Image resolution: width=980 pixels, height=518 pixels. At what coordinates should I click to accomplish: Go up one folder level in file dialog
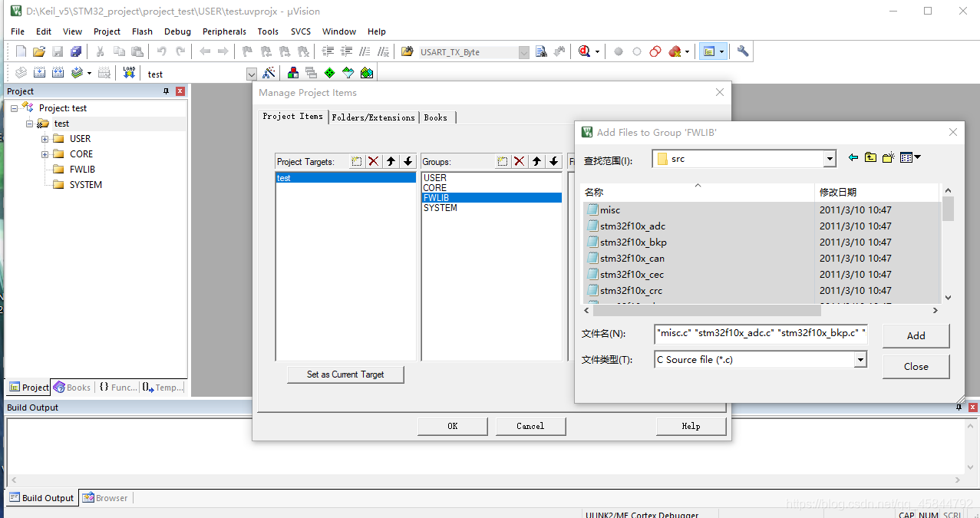click(870, 158)
